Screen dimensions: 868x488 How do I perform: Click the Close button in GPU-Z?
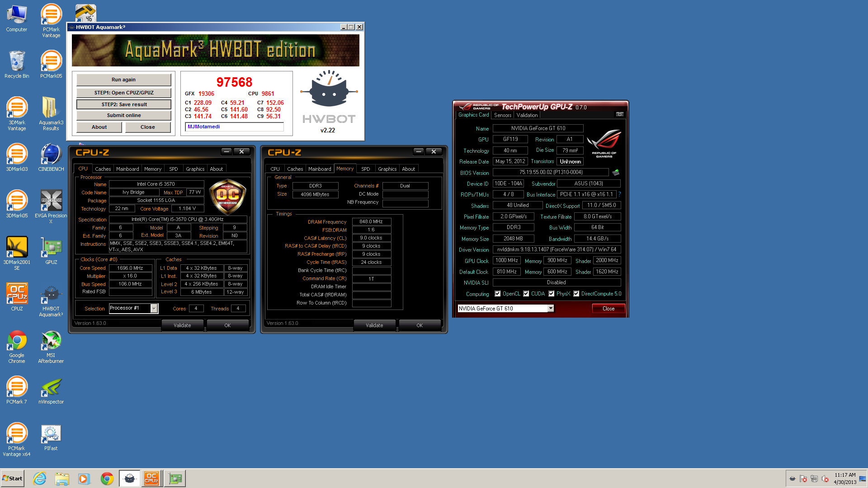coord(609,309)
